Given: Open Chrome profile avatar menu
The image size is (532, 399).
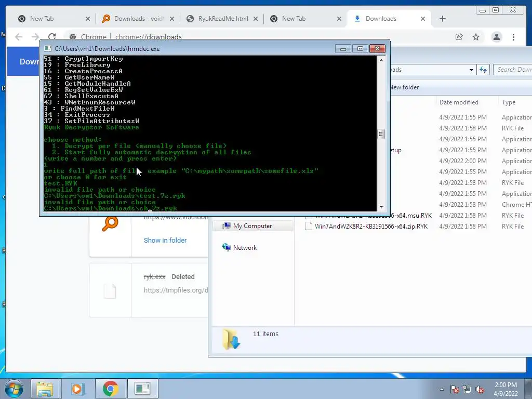Looking at the screenshot, I should pyautogui.click(x=497, y=37).
